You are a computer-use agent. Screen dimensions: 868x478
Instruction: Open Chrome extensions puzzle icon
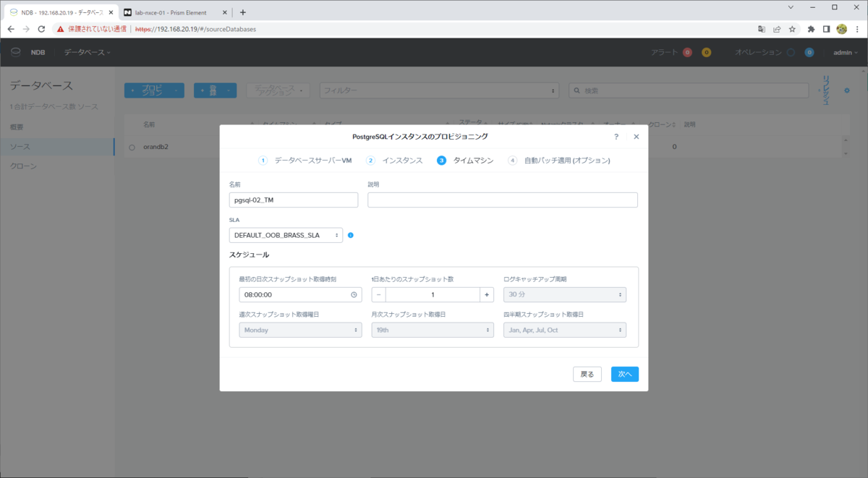pyautogui.click(x=811, y=29)
